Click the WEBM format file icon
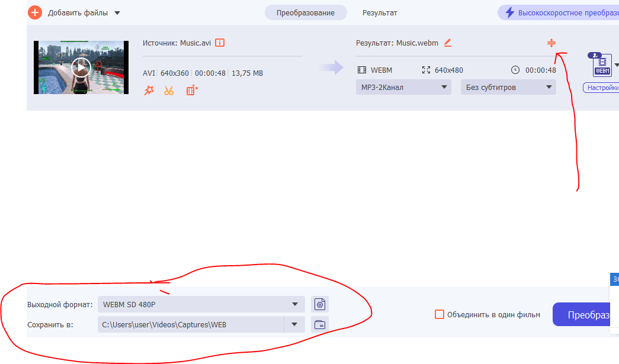The width and height of the screenshot is (619, 364). coord(602,65)
